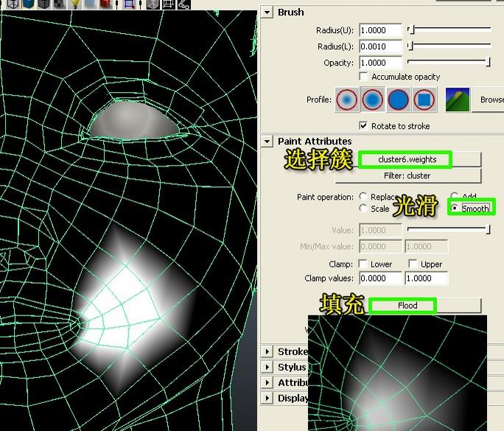Click the maximum Clamp values field
504x431 pixels.
tap(426, 278)
